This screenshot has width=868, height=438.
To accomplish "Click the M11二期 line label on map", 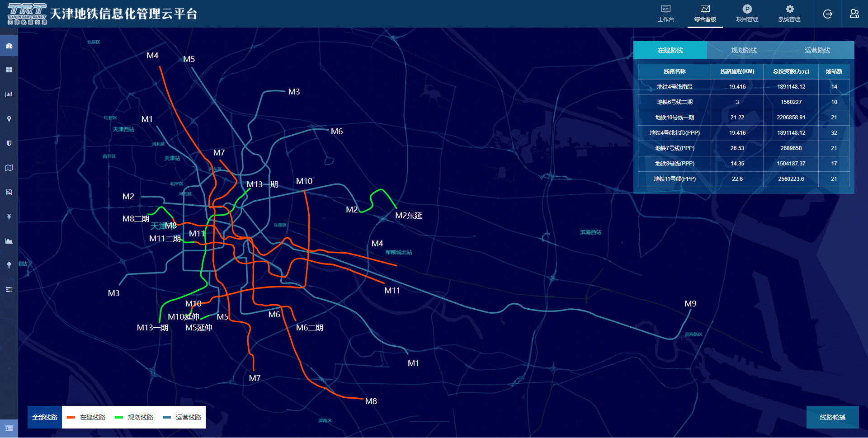I will pos(165,239).
